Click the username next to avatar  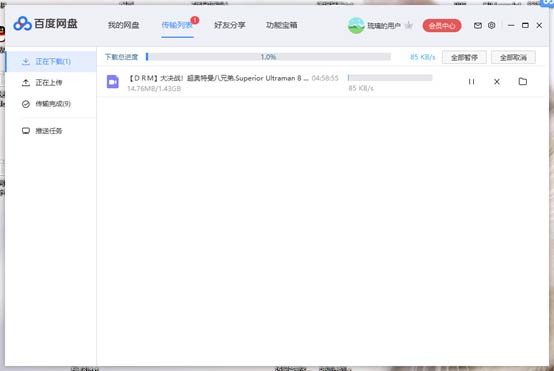coord(384,25)
